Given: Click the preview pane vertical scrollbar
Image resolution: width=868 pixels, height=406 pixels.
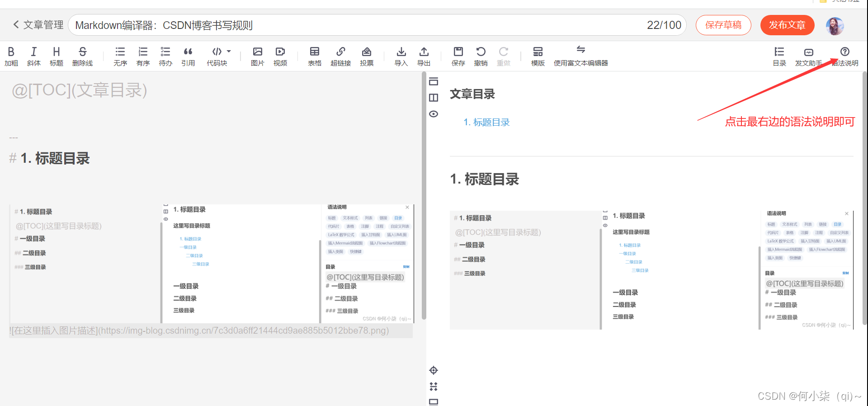Looking at the screenshot, I should (x=865, y=198).
